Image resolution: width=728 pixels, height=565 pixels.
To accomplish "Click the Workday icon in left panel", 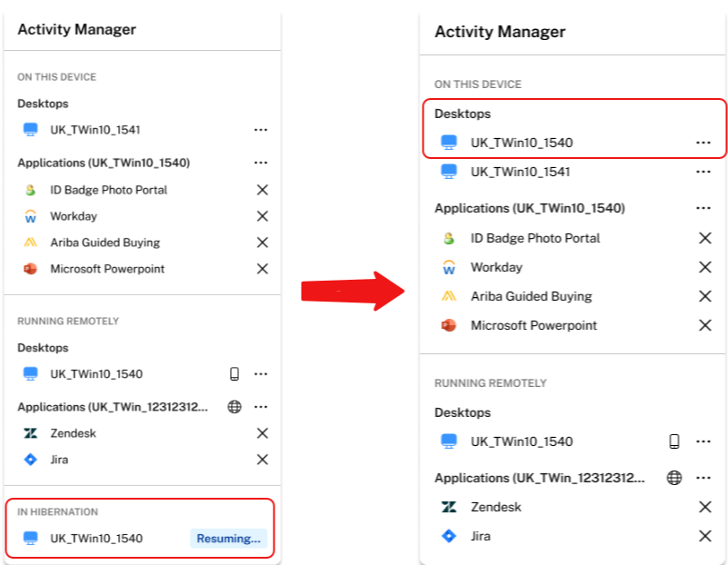I will (x=31, y=216).
